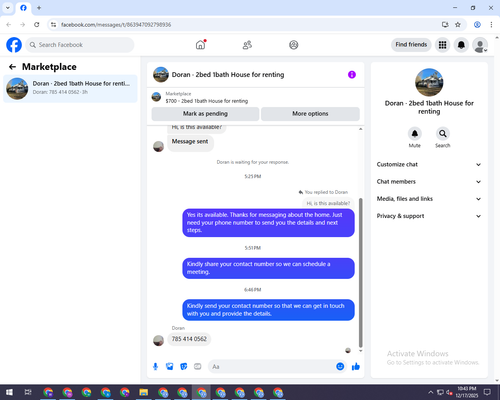
Task: Click the 'Kindly send your contact number' message
Action: (268, 310)
